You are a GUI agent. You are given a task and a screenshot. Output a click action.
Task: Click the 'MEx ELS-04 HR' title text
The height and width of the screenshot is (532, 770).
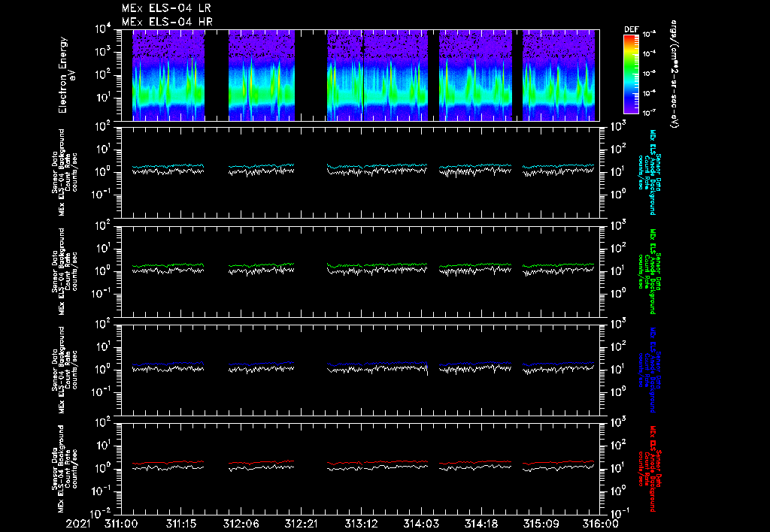[167, 22]
